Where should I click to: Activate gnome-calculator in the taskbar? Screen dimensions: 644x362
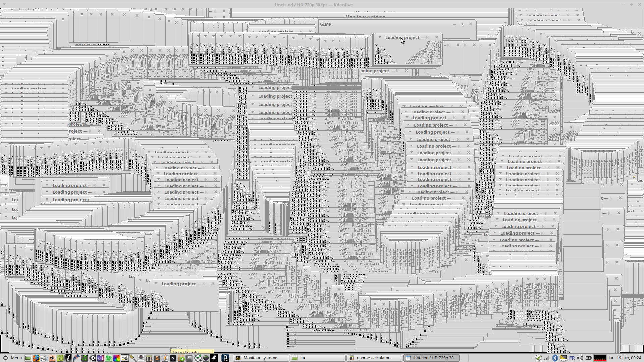coord(373,358)
